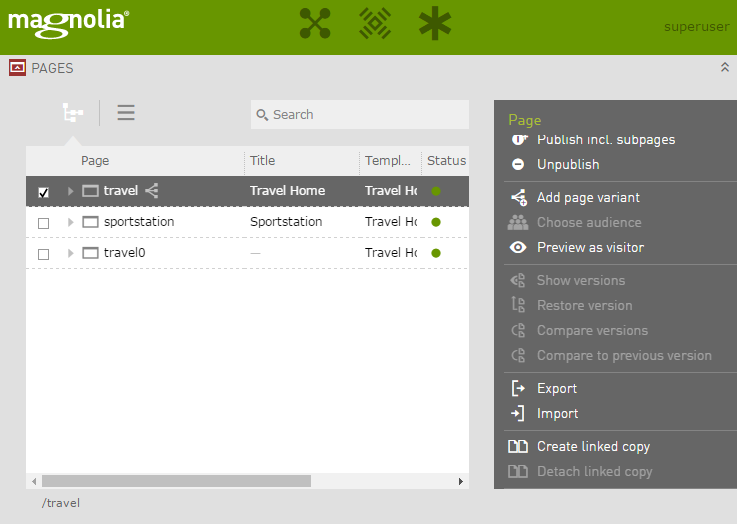Screen dimensions: 737x524
Task: Check the sportstation row checkbox
Action: pos(44,223)
